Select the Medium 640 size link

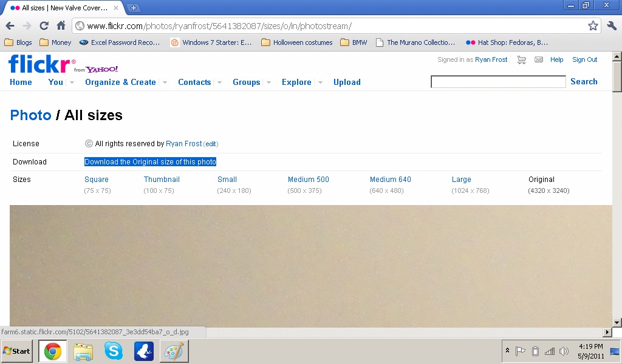click(x=390, y=180)
